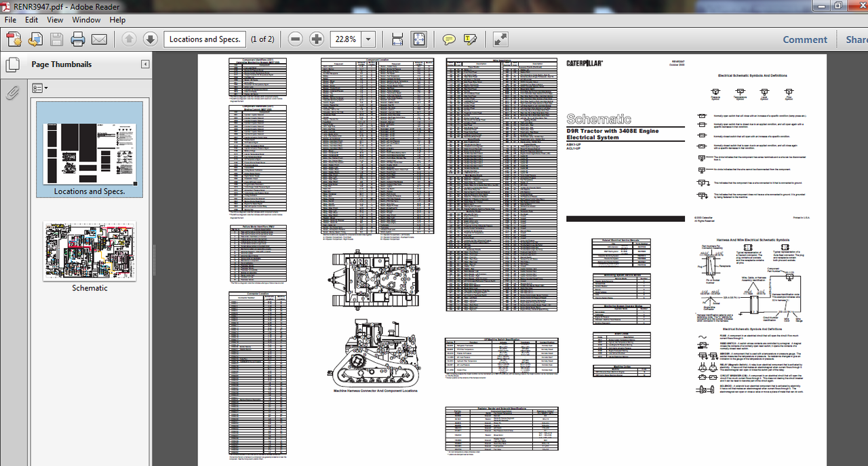Click the Adobe Reader PDF title-bar icon

pyautogui.click(x=6, y=6)
